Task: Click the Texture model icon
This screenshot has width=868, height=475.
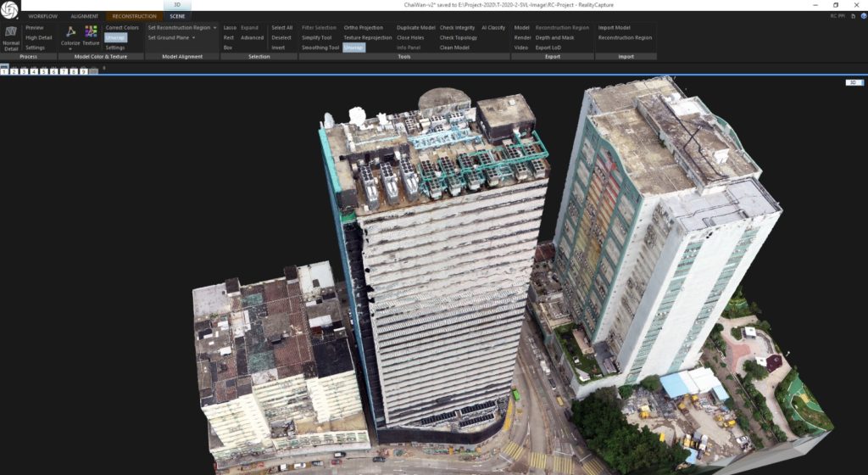Action: [91, 31]
